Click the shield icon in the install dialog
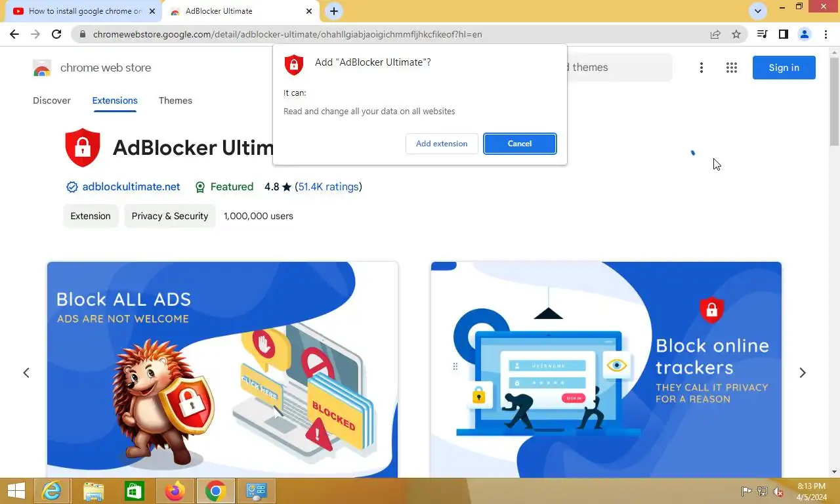The width and height of the screenshot is (840, 504). coord(294,64)
